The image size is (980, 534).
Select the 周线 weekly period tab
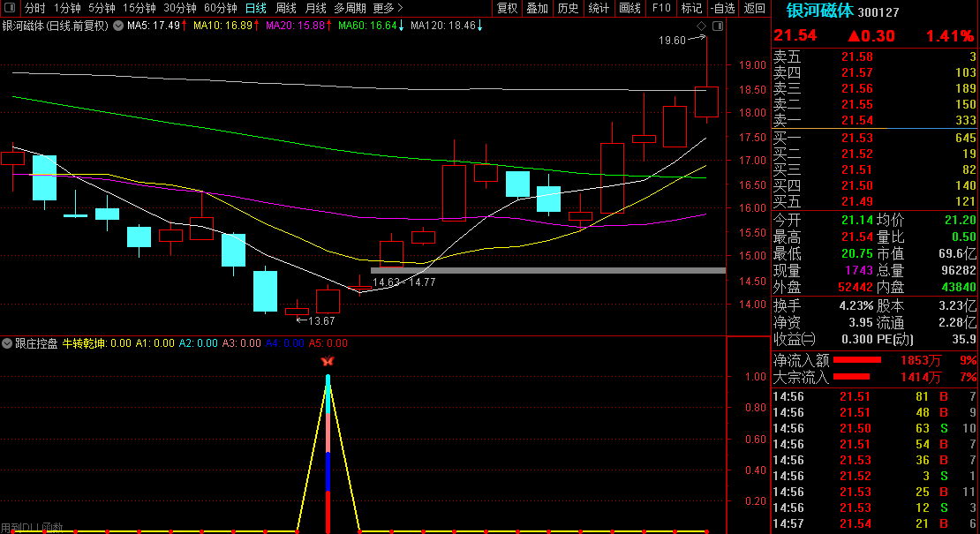coord(285,8)
